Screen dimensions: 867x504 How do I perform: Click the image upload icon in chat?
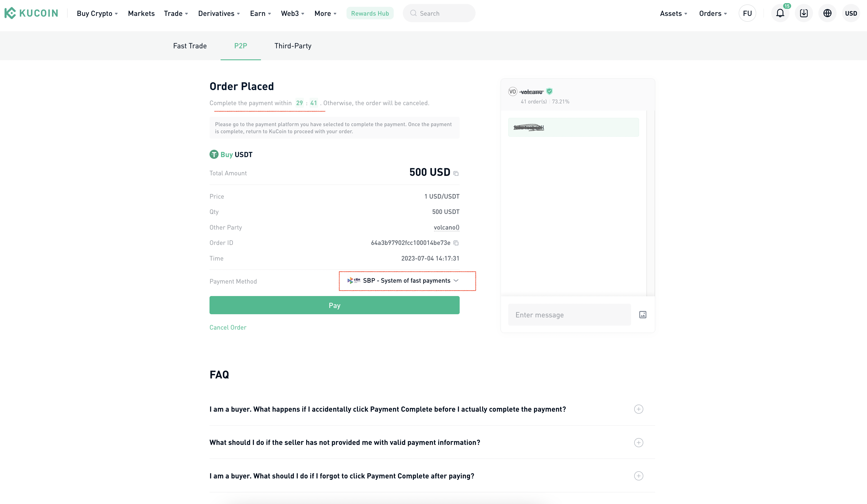tap(643, 315)
